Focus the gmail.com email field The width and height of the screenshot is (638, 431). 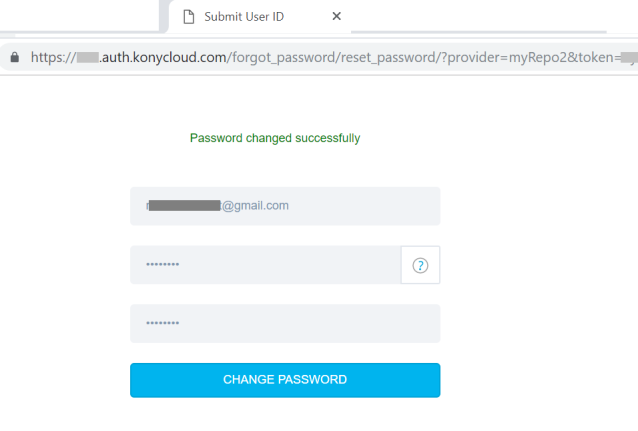(x=285, y=206)
